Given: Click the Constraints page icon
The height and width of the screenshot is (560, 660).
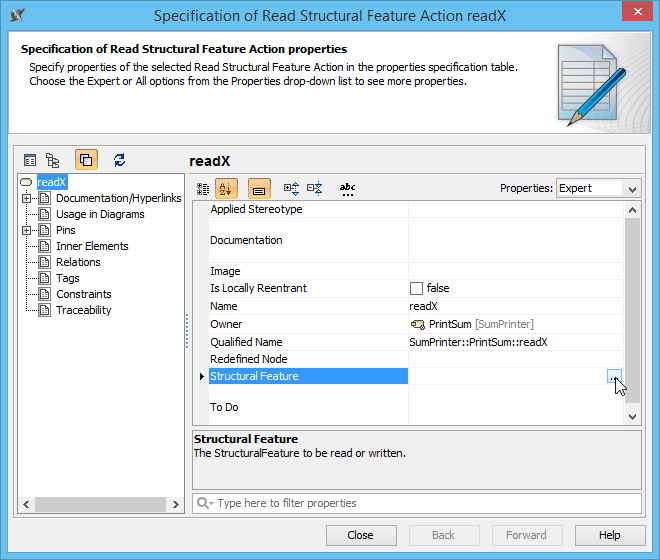Looking at the screenshot, I should point(44,294).
